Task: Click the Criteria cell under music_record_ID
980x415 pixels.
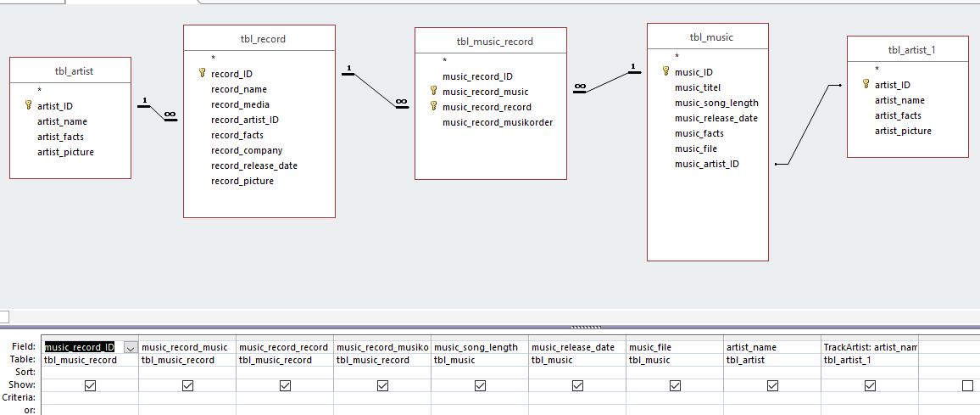Action: tap(90, 397)
